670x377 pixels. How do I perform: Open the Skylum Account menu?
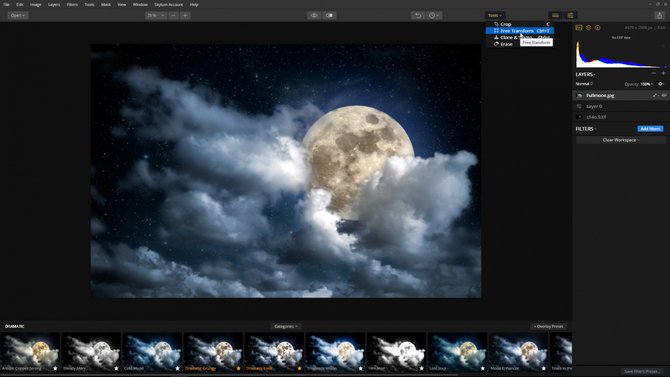(168, 4)
